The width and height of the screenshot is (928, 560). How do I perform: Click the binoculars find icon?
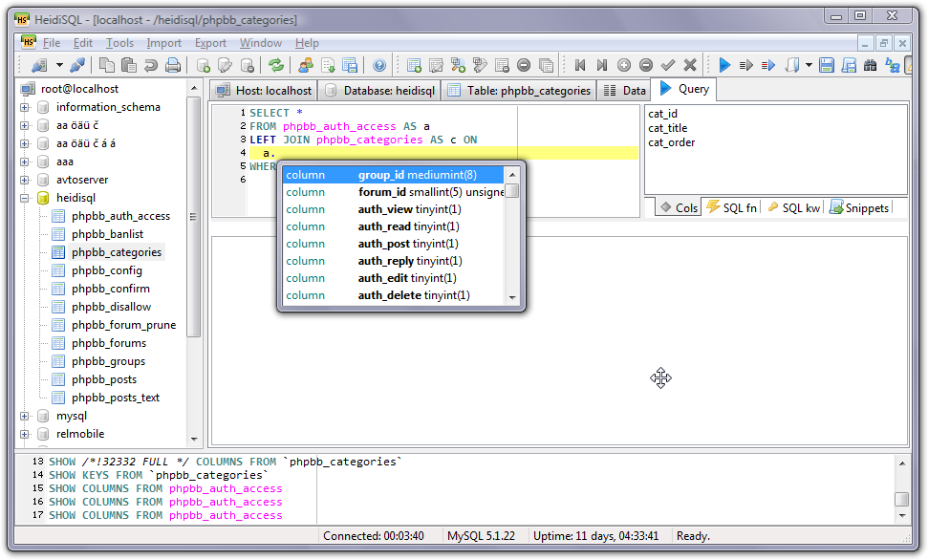pyautogui.click(x=870, y=65)
